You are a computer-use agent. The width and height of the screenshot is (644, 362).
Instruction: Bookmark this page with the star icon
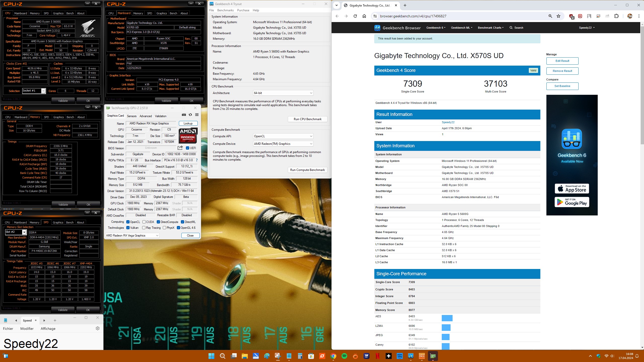pyautogui.click(x=558, y=16)
